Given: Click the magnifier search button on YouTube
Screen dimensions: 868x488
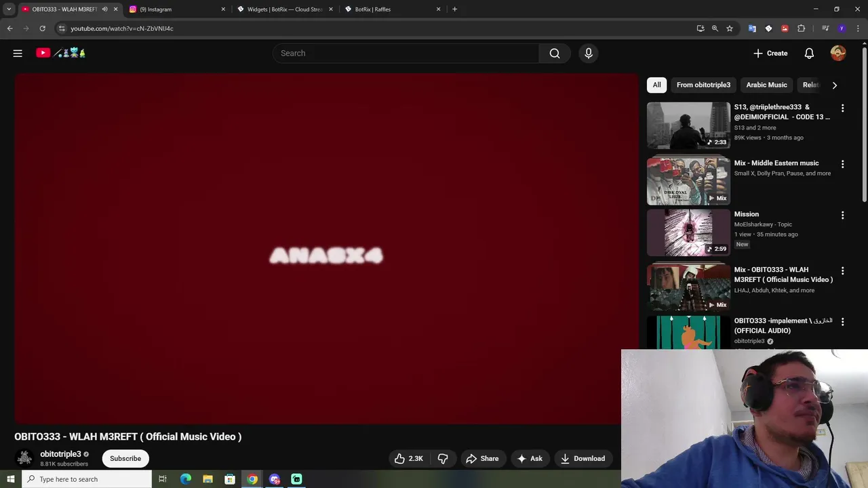Looking at the screenshot, I should click(x=555, y=53).
